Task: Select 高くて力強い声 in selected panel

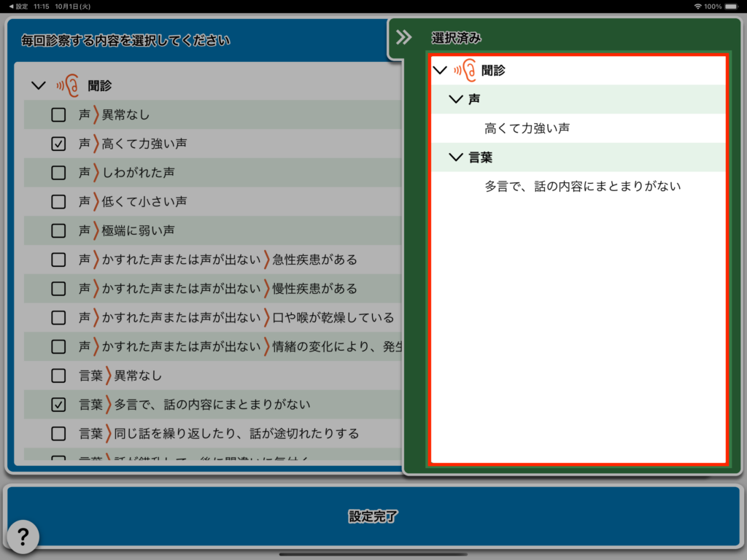Action: [x=527, y=128]
